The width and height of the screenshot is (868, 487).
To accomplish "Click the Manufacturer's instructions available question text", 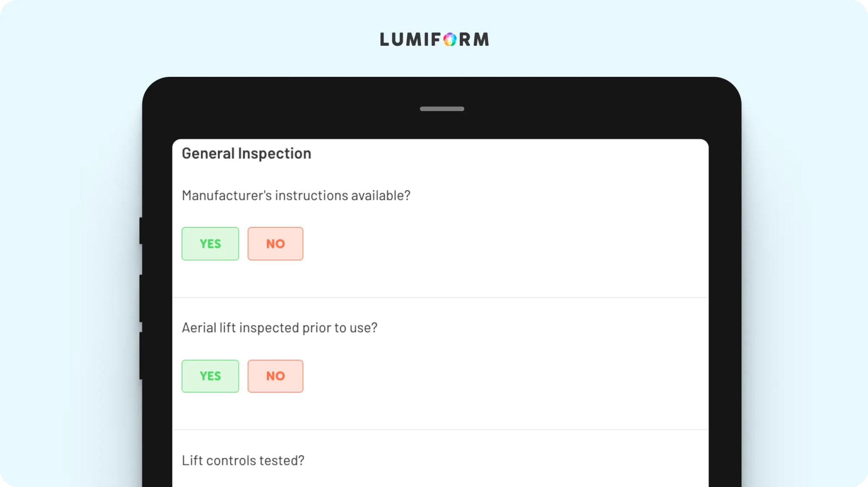I will coord(296,196).
